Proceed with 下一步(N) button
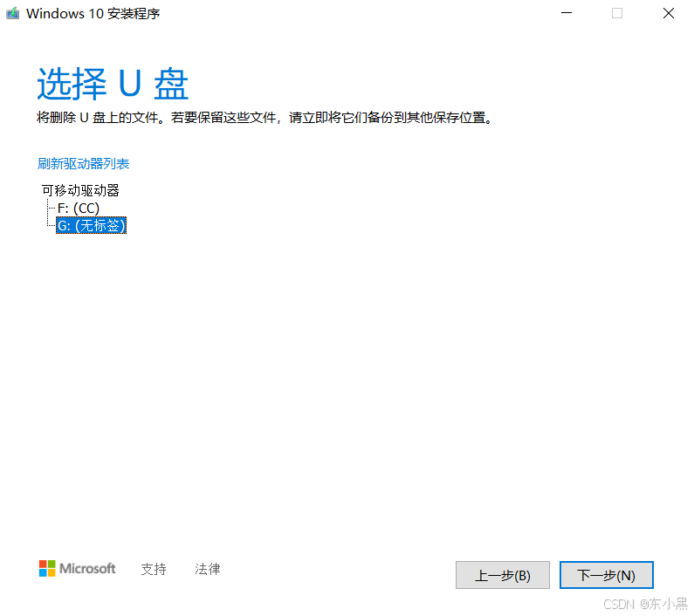This screenshot has width=694, height=616. (x=607, y=575)
